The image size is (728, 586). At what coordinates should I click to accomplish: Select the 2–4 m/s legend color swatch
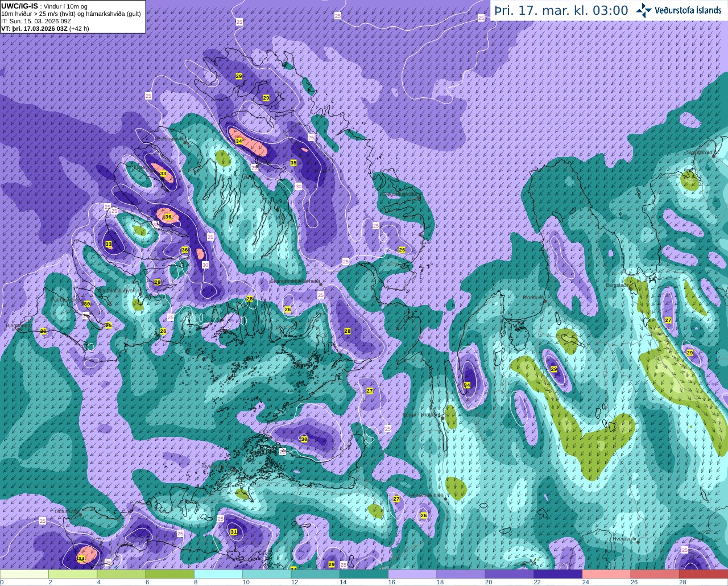pyautogui.click(x=73, y=574)
